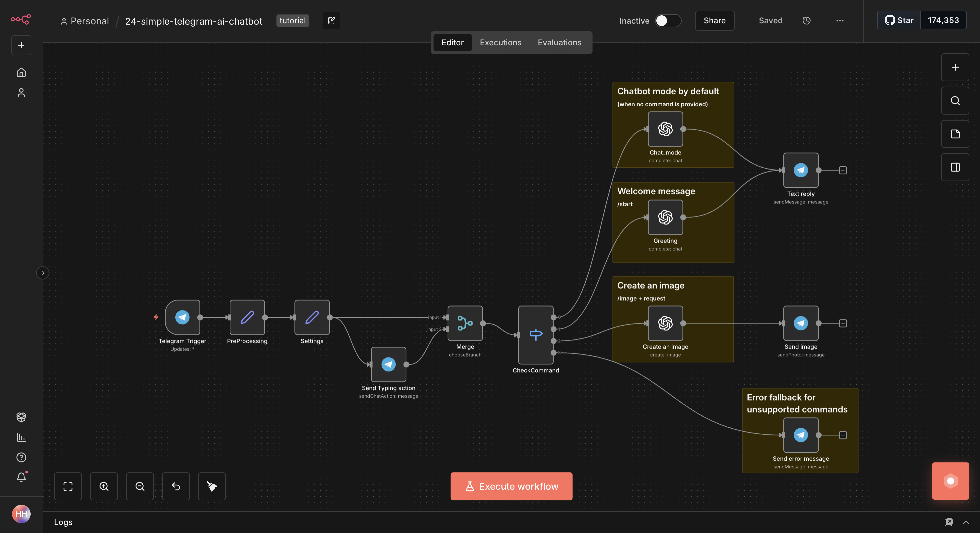Click the zoom out magnifier icon

click(x=140, y=486)
